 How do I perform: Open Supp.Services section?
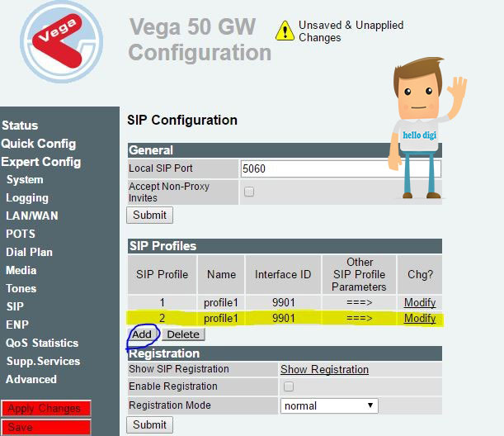[44, 361]
